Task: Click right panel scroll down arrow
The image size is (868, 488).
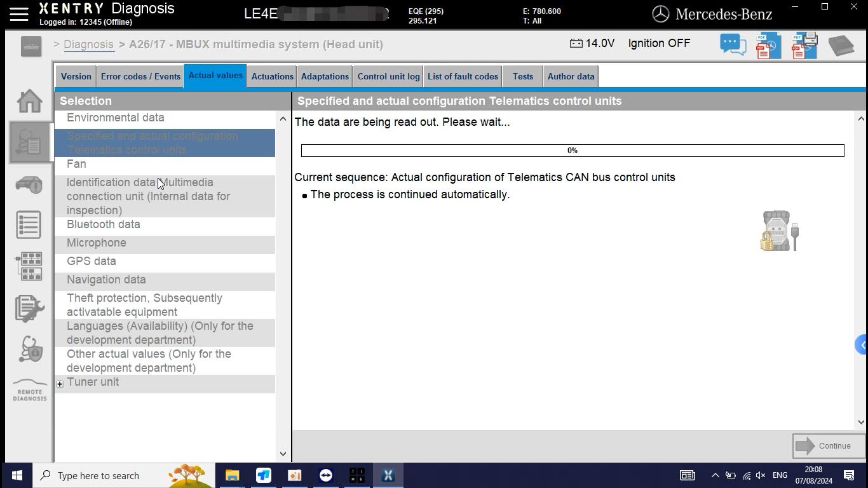Action: 861,422
